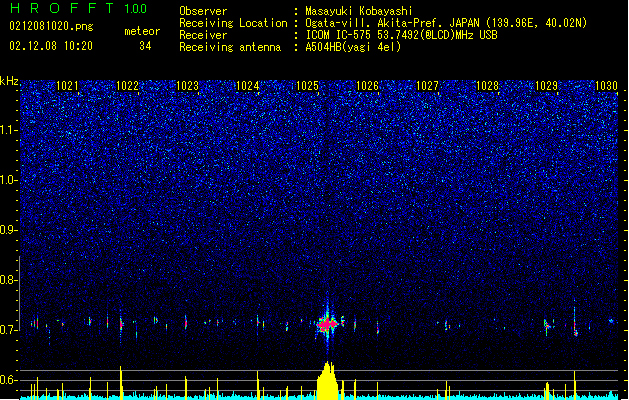Image resolution: width=629 pixels, height=400 pixels.
Task: Click the 1026 time axis marker
Action: coord(367,86)
